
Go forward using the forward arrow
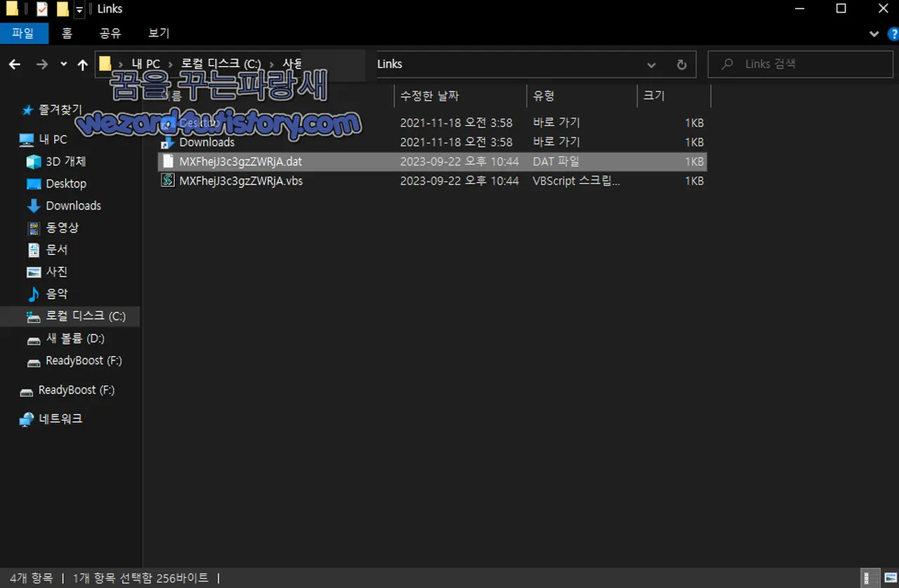[41, 64]
